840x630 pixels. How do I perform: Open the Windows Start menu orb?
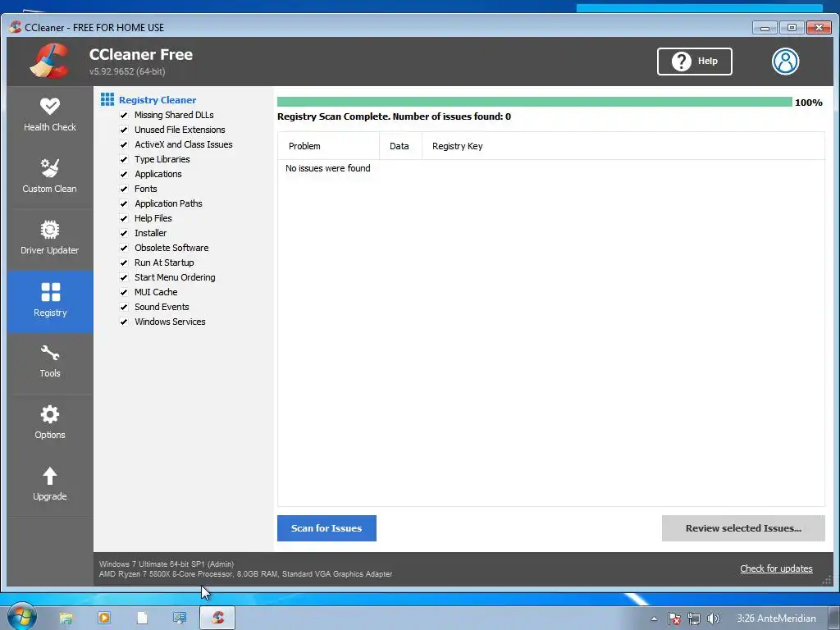(21, 617)
